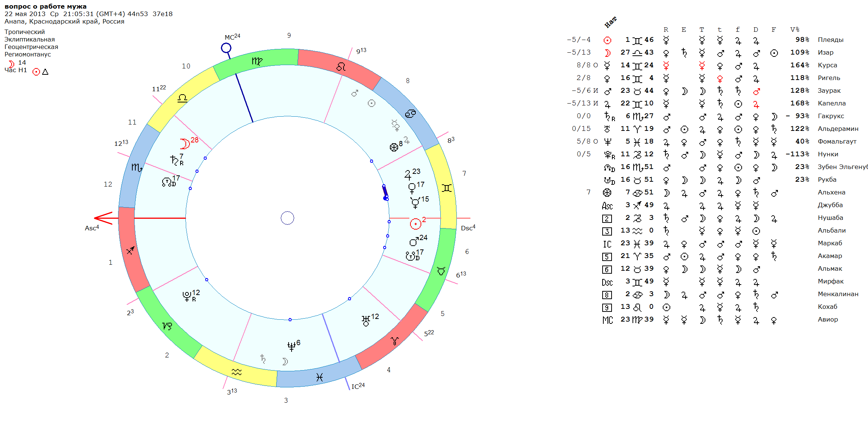The width and height of the screenshot is (868, 436).
Task: Click the Gemini sign on yellow segment
Action: [447, 188]
